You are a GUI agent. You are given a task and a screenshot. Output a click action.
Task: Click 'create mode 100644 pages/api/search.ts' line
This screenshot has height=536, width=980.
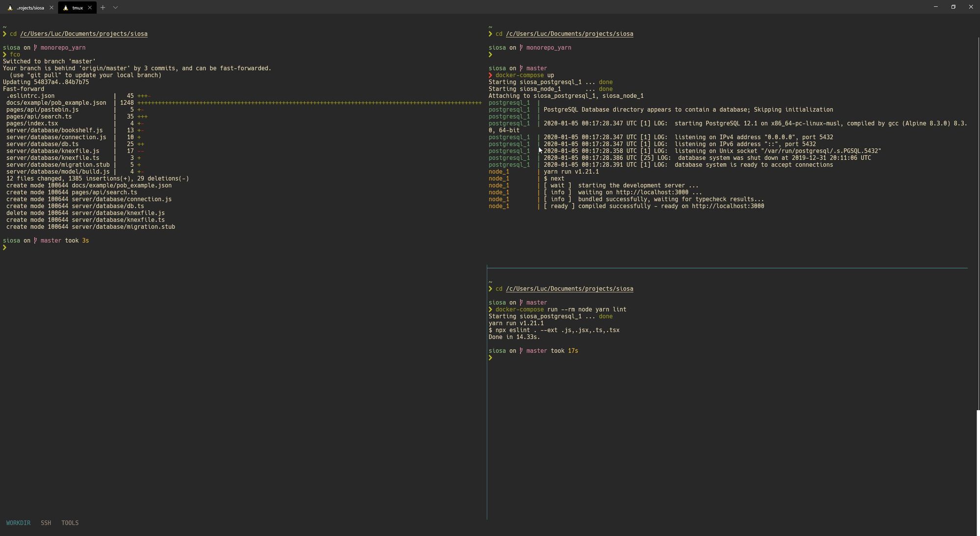coord(72,193)
